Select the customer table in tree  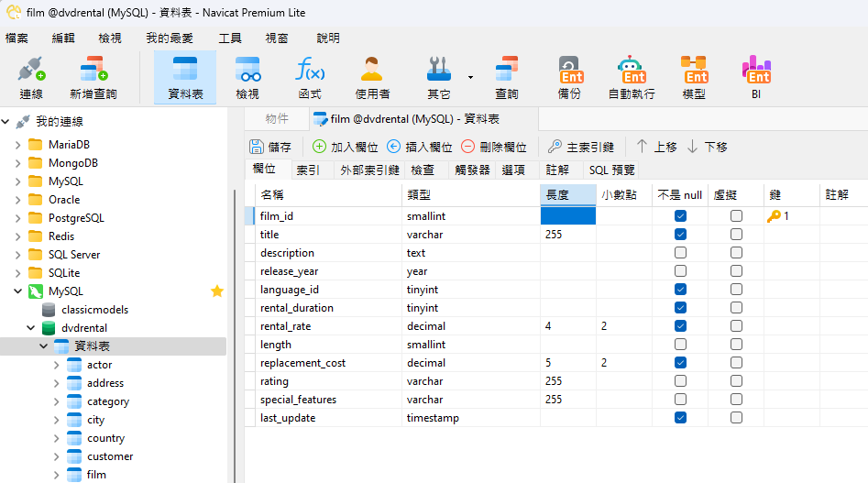(x=109, y=456)
